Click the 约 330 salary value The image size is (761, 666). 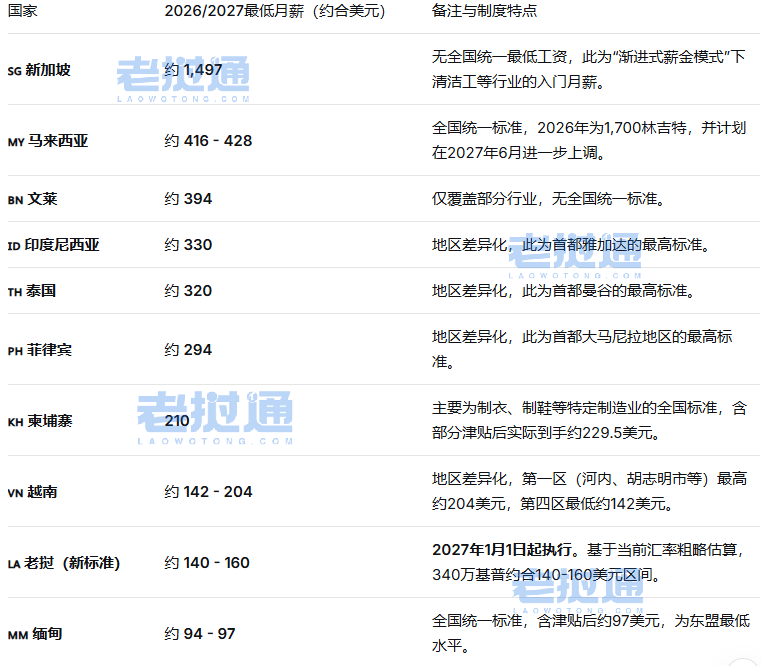[x=188, y=245]
